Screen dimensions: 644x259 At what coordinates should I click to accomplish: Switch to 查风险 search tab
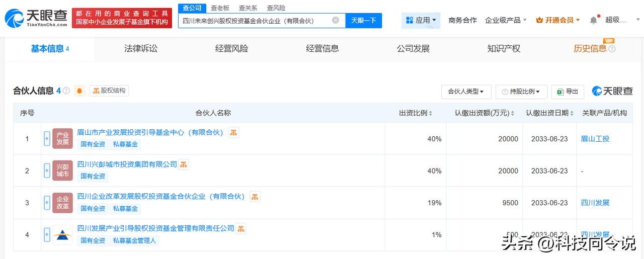coord(276,8)
